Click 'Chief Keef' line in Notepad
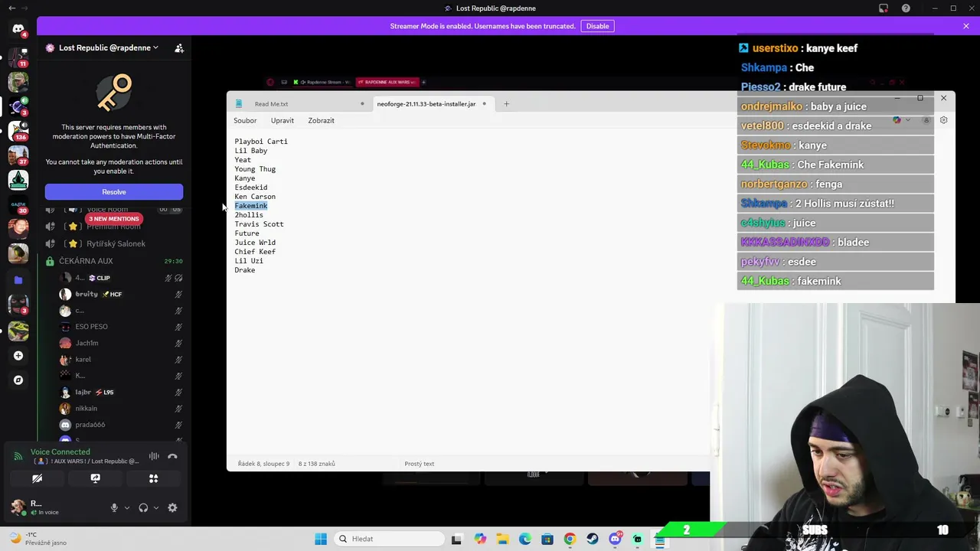Screen dimensions: 980x551 tap(255, 252)
